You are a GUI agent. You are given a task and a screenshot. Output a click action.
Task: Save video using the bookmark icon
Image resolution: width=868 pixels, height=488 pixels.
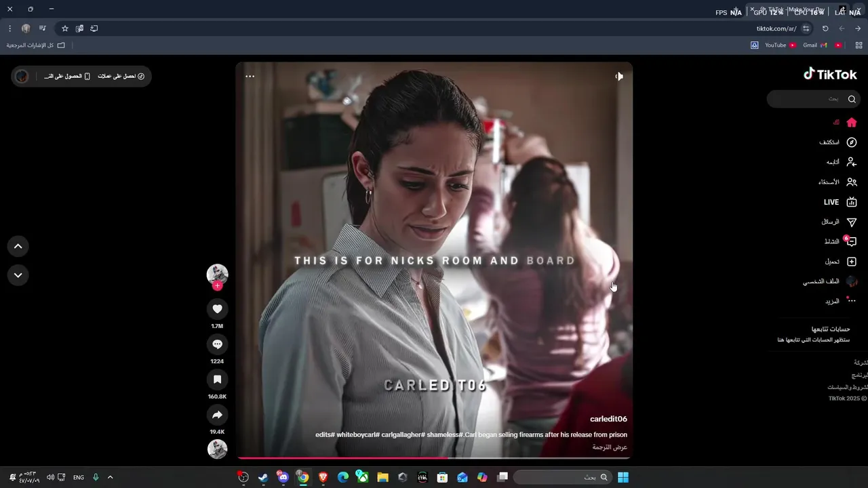[x=217, y=380]
